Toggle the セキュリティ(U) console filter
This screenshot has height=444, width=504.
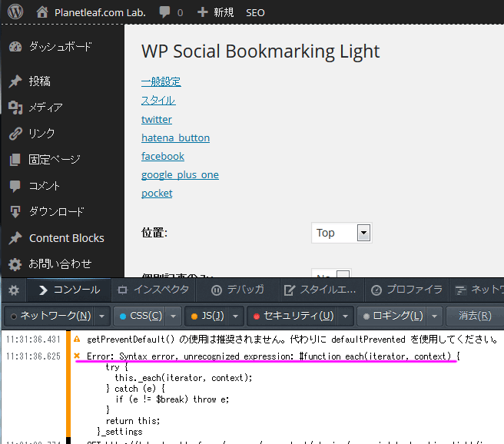click(x=293, y=316)
